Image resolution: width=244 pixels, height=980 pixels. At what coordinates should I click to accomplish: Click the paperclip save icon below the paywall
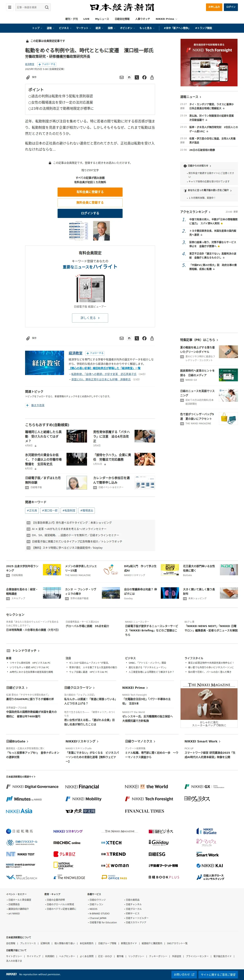click(x=28, y=338)
